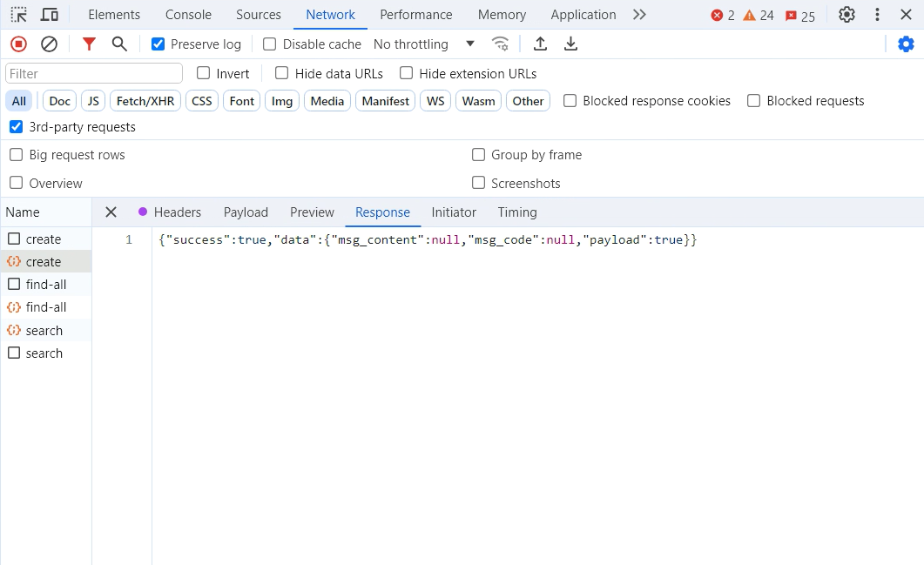Screen dimensions: 924x565
Task: Switch to the Console tab
Action: pyautogui.click(x=188, y=15)
